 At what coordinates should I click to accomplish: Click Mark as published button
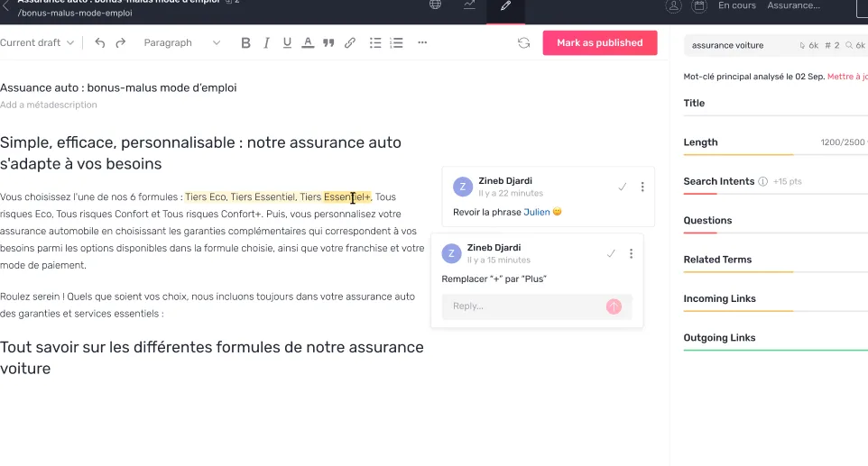(600, 42)
